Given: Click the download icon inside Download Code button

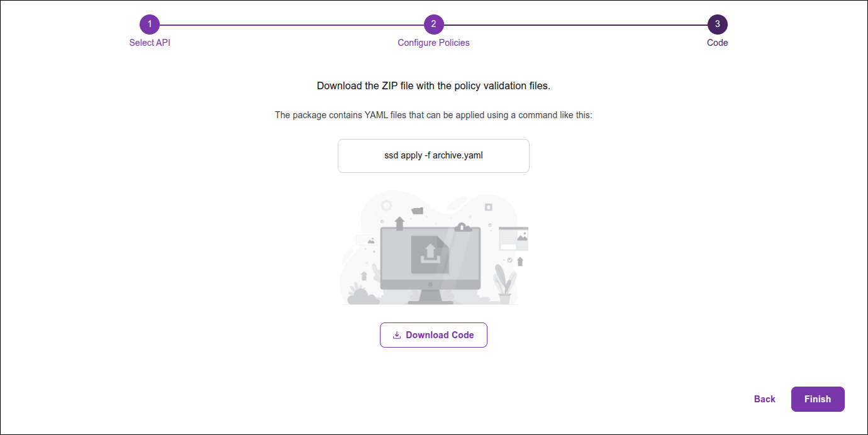Looking at the screenshot, I should (396, 335).
